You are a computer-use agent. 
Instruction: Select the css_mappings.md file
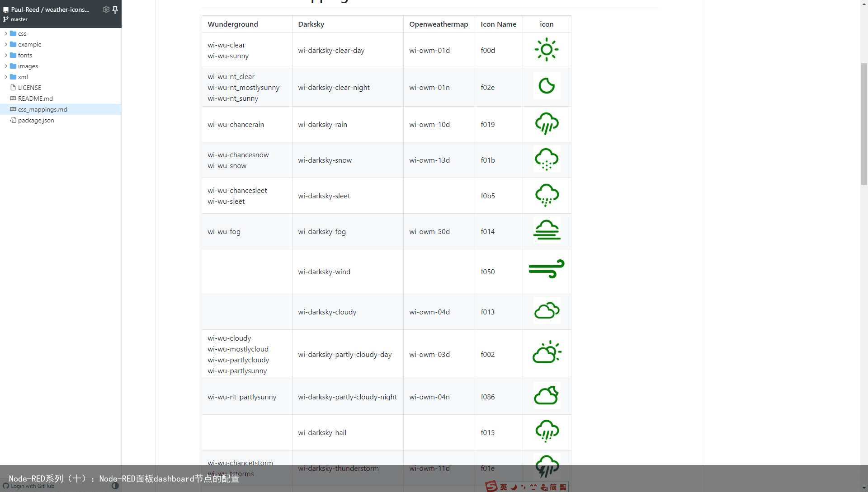[x=42, y=109]
